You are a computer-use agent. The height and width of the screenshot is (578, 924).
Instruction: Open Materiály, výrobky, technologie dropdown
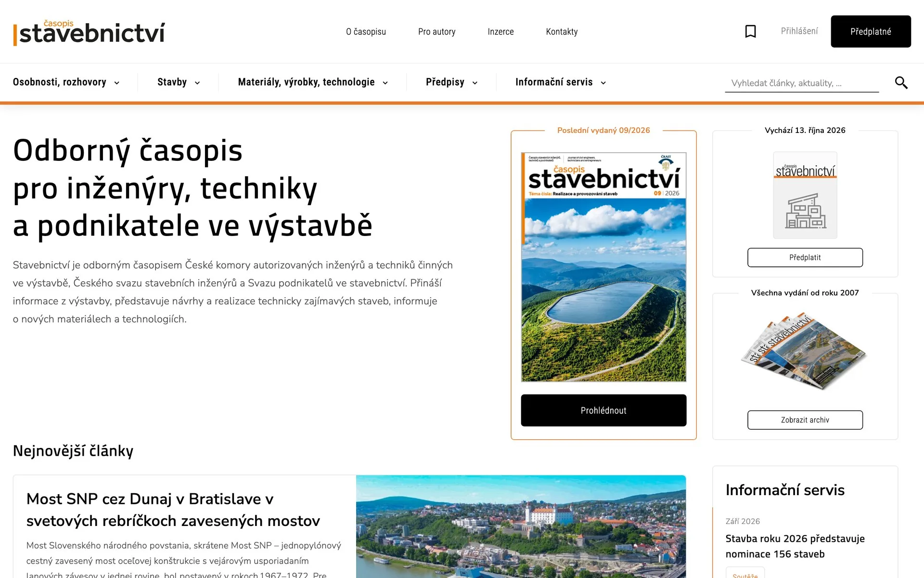[313, 82]
